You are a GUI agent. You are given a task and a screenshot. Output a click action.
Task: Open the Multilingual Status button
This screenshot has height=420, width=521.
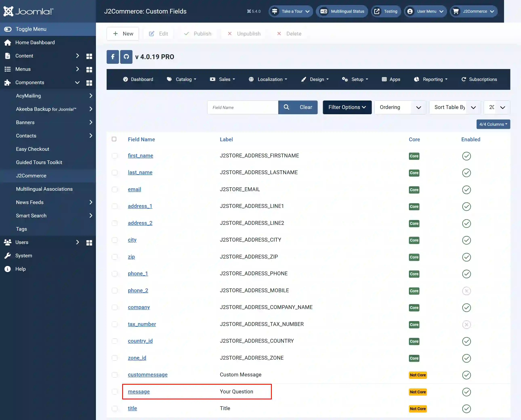click(342, 11)
